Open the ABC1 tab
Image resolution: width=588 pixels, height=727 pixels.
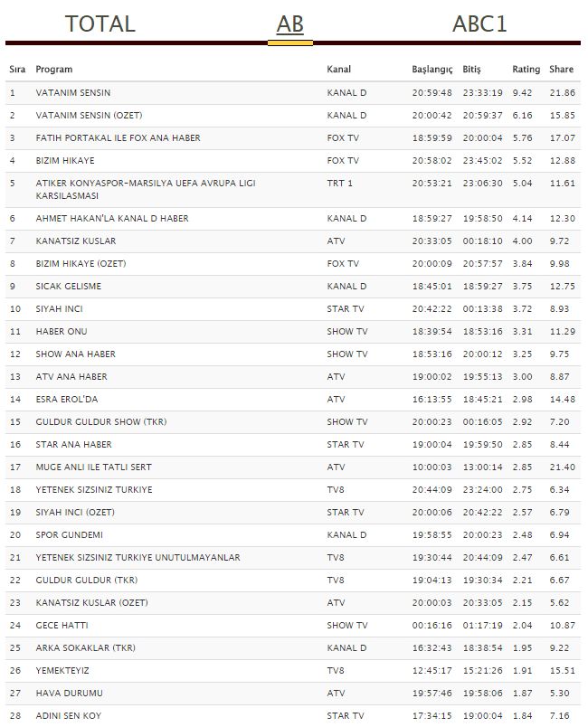479,24
